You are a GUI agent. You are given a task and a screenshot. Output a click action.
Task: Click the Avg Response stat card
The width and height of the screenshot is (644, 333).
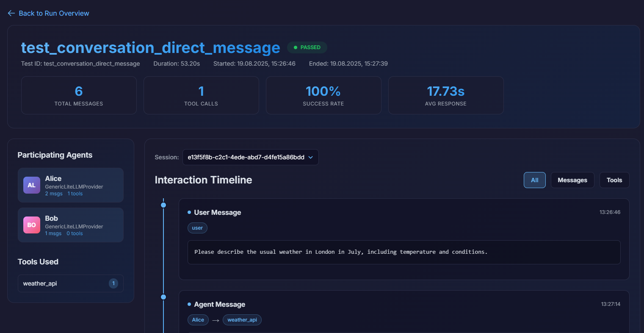coord(446,95)
